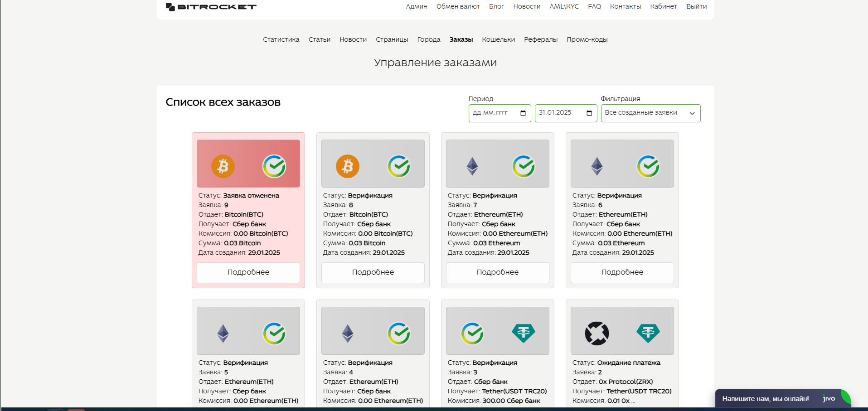The height and width of the screenshot is (411, 868).
Task: Expand the 'Все созданные заявки' filter dropdown
Action: click(650, 113)
